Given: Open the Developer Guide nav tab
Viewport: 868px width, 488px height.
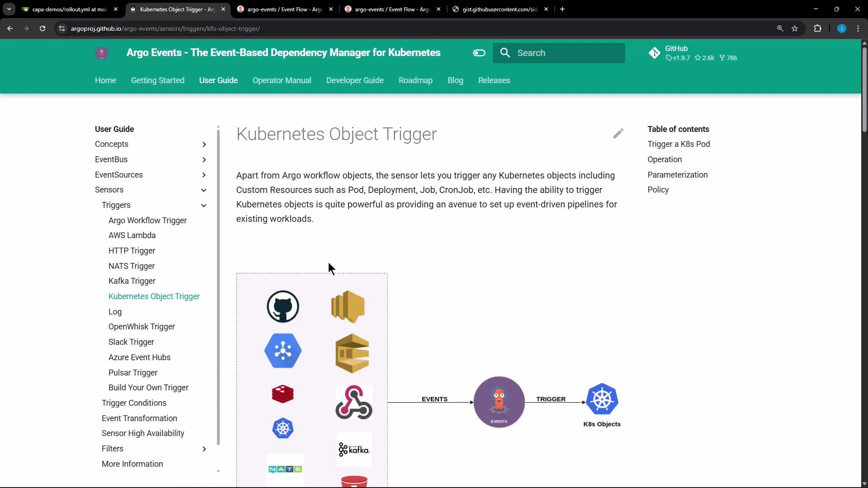Looking at the screenshot, I should 355,80.
